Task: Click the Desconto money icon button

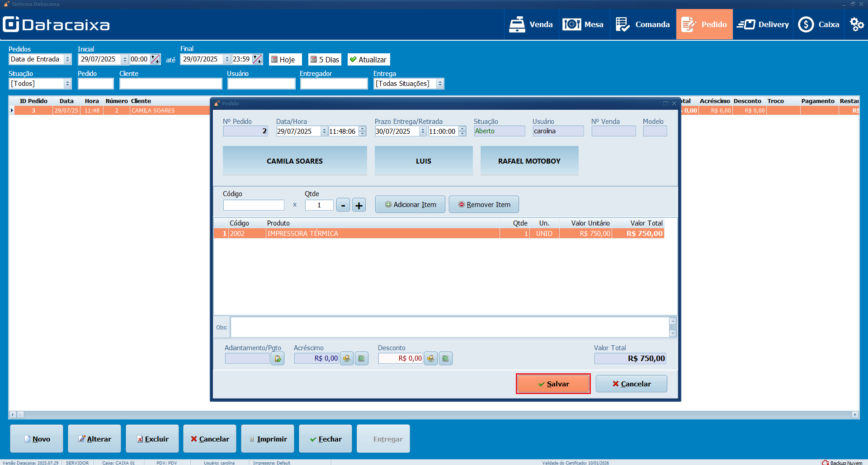Action: [431, 359]
